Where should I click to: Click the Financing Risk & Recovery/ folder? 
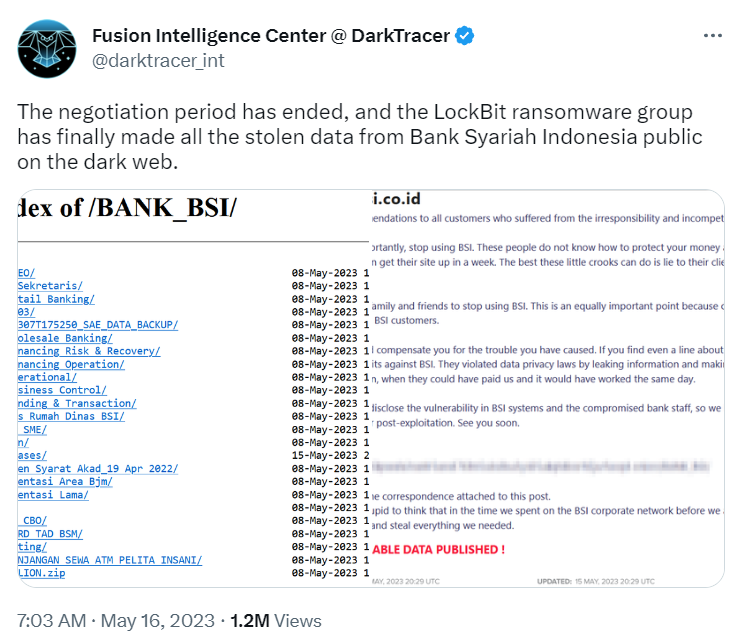(x=90, y=351)
